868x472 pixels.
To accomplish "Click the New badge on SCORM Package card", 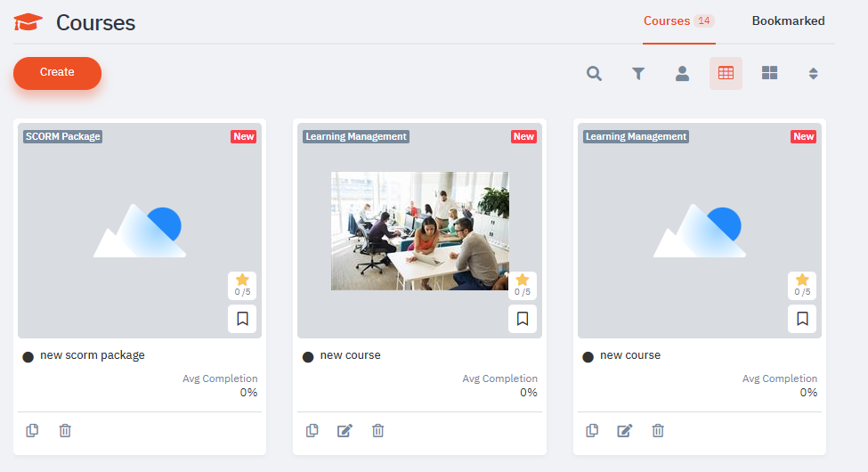I will (244, 136).
